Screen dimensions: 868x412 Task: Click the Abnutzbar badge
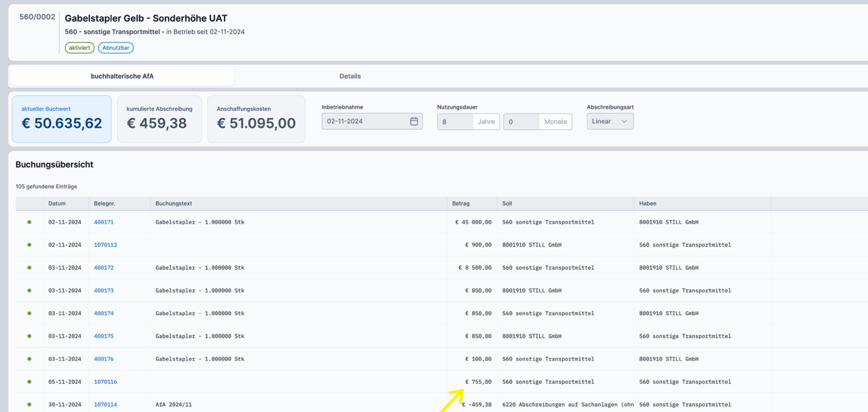coord(116,48)
